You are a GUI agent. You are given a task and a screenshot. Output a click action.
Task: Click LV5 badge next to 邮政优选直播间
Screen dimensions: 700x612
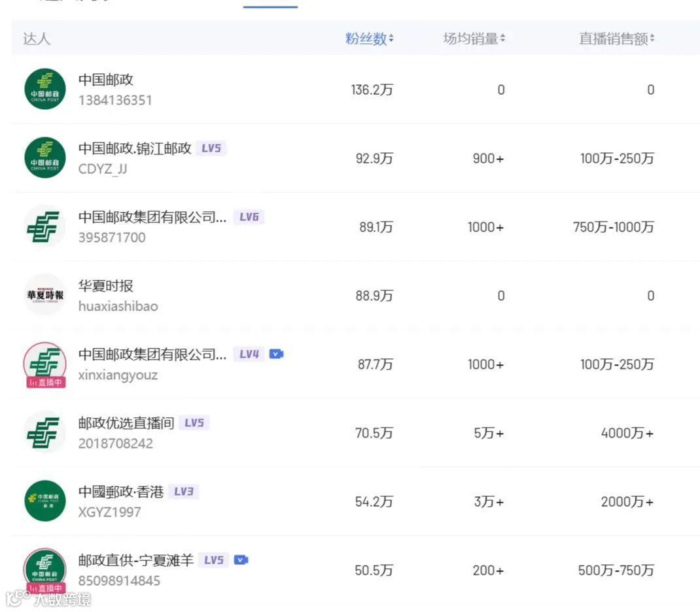coord(194,423)
